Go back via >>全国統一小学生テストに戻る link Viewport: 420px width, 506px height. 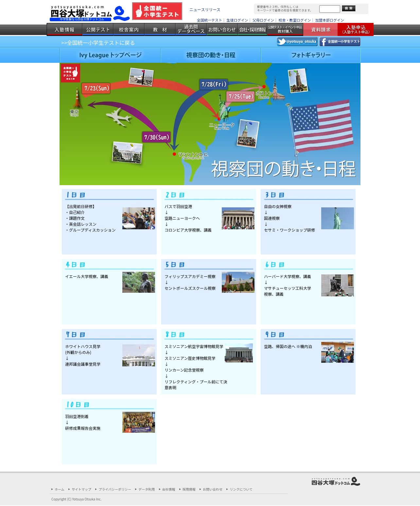tap(98, 43)
